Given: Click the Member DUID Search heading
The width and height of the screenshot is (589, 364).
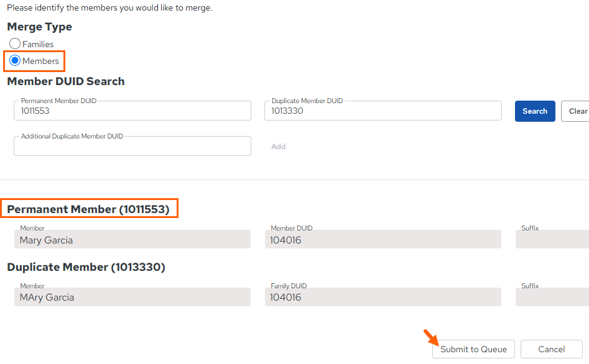Looking at the screenshot, I should point(66,81).
